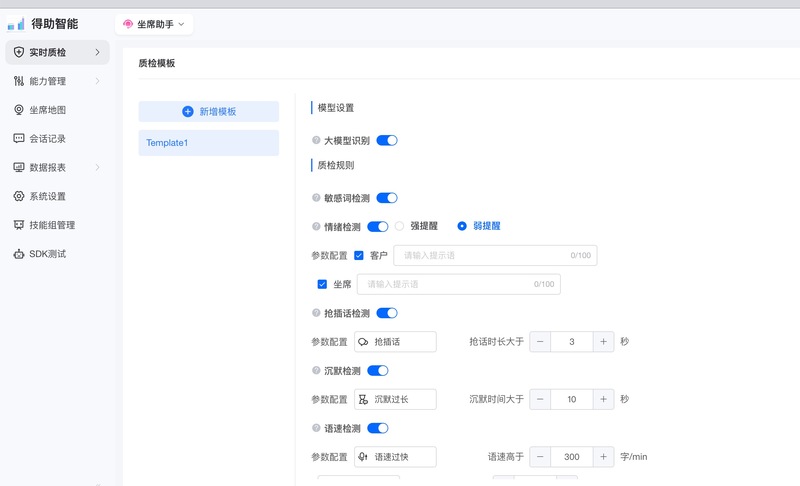The width and height of the screenshot is (800, 486).
Task: Click the help icon beside 抢插话检测
Action: [316, 313]
